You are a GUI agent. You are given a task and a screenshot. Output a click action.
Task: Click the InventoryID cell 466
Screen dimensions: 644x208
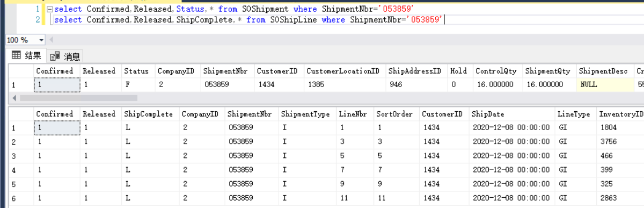(620, 155)
